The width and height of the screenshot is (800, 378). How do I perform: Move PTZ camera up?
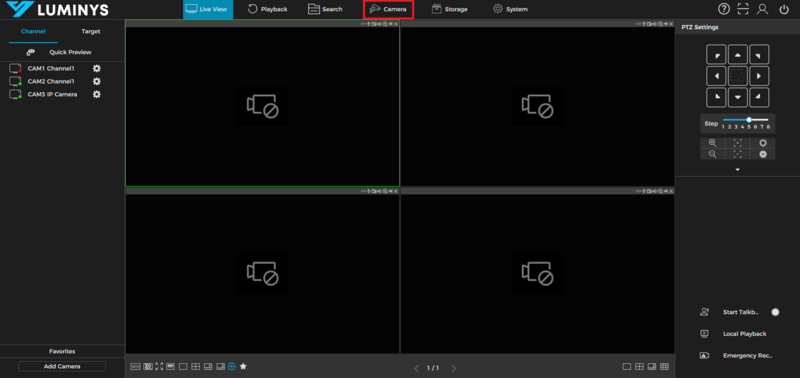tap(738, 55)
